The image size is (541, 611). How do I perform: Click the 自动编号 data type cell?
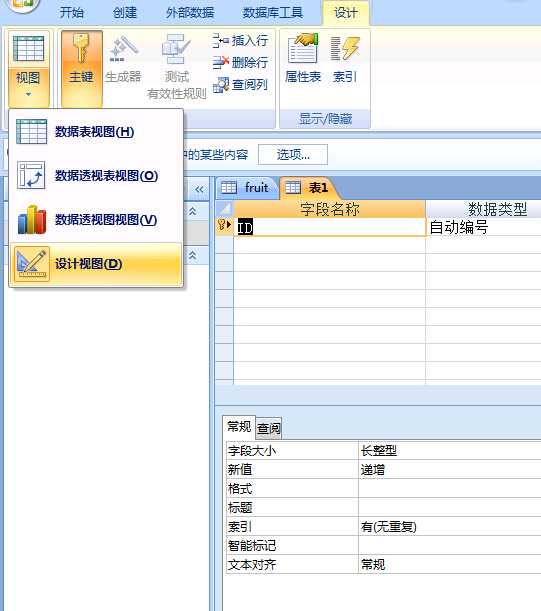483,227
